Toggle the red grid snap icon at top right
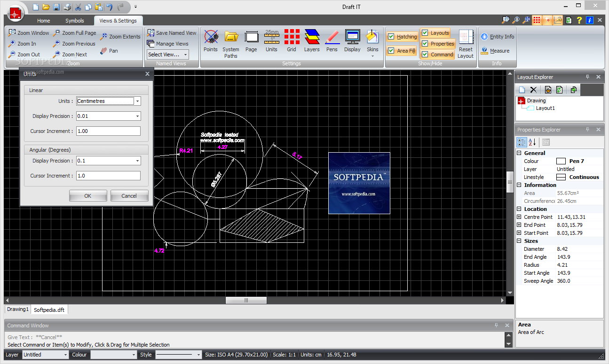The width and height of the screenshot is (609, 364). [537, 20]
